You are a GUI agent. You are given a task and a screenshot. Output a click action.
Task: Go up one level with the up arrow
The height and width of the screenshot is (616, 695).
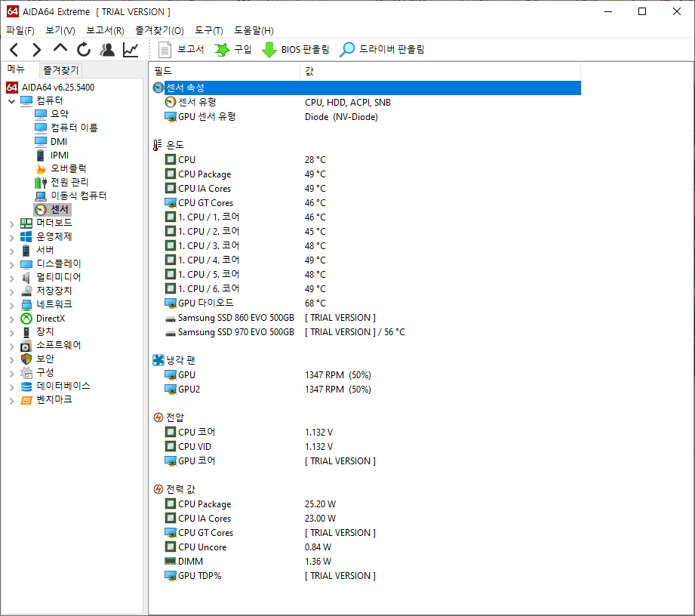click(x=60, y=49)
